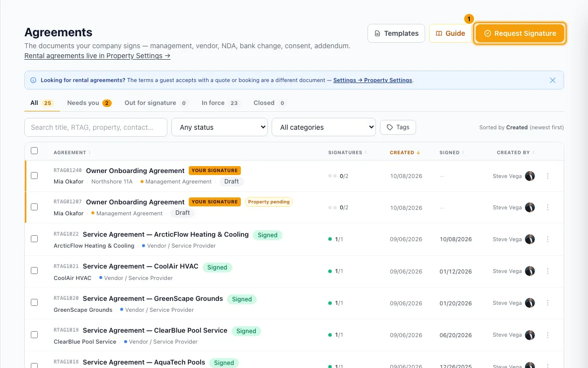
Task: Follow Rental agreements live in Property Settings link
Action: (97, 56)
